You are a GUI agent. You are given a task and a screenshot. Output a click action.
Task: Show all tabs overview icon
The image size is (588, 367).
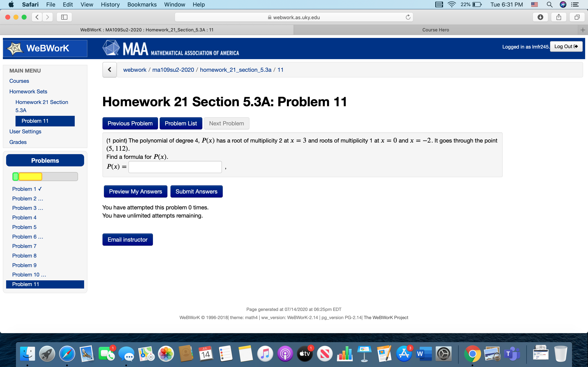point(577,17)
